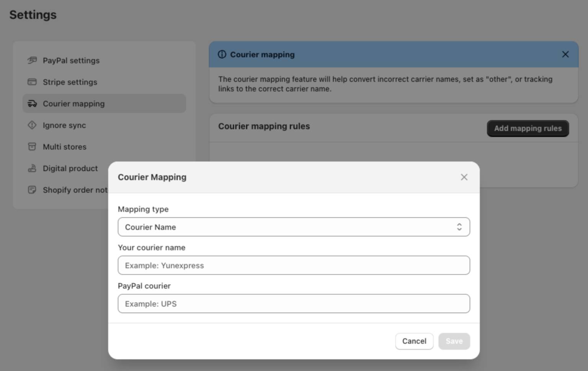Click the Shopify order notification icon
Image resolution: width=588 pixels, height=371 pixels.
32,190
